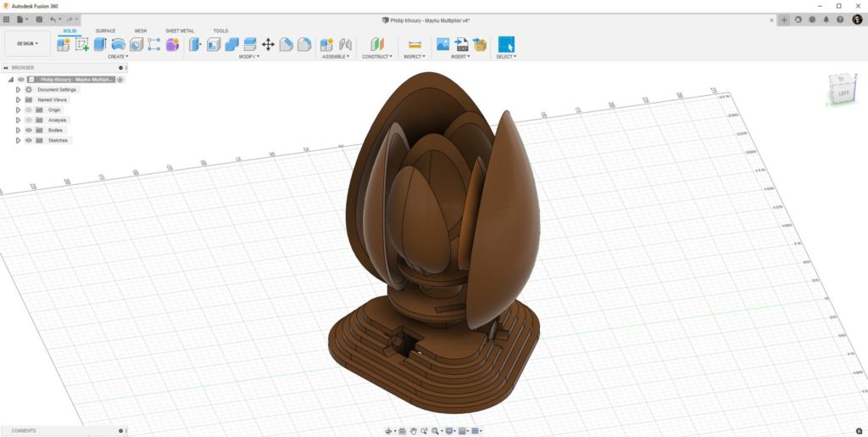Toggle visibility of root component
The width and height of the screenshot is (868, 437).
coord(21,80)
